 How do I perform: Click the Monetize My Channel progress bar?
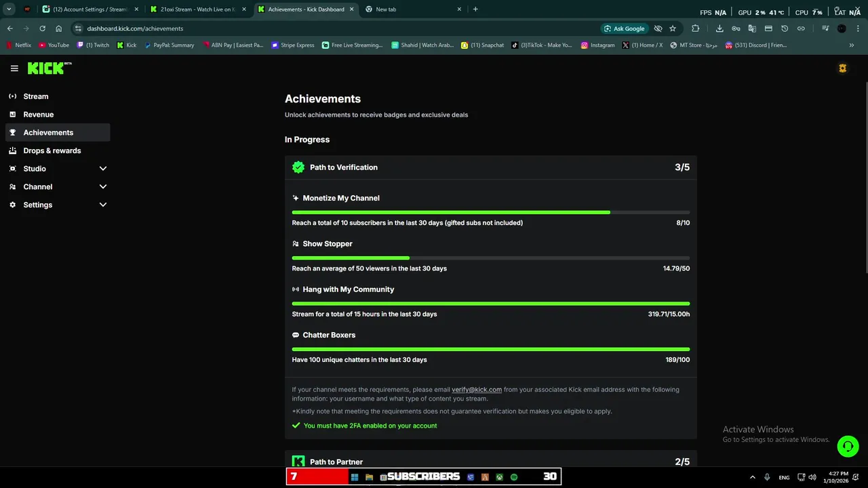(x=491, y=212)
